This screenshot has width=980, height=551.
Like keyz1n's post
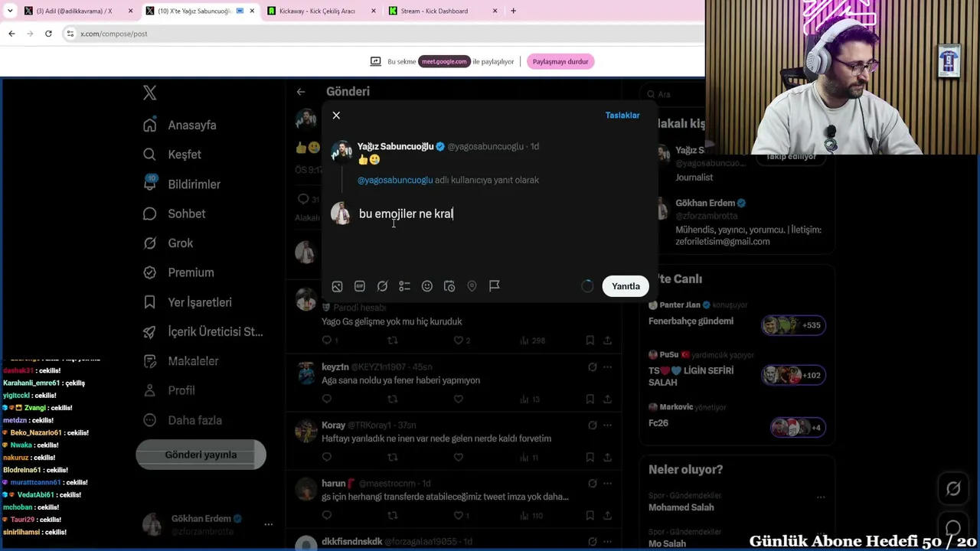pyautogui.click(x=458, y=399)
